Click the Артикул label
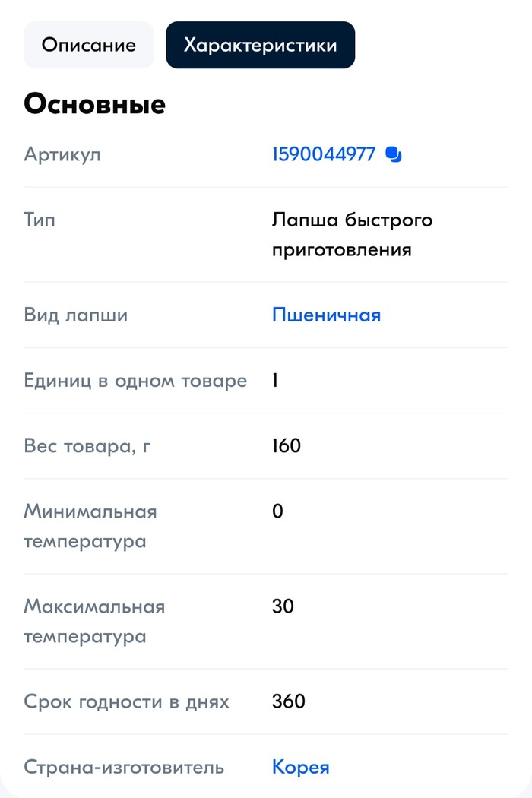Image resolution: width=532 pixels, height=798 pixels. point(62,154)
